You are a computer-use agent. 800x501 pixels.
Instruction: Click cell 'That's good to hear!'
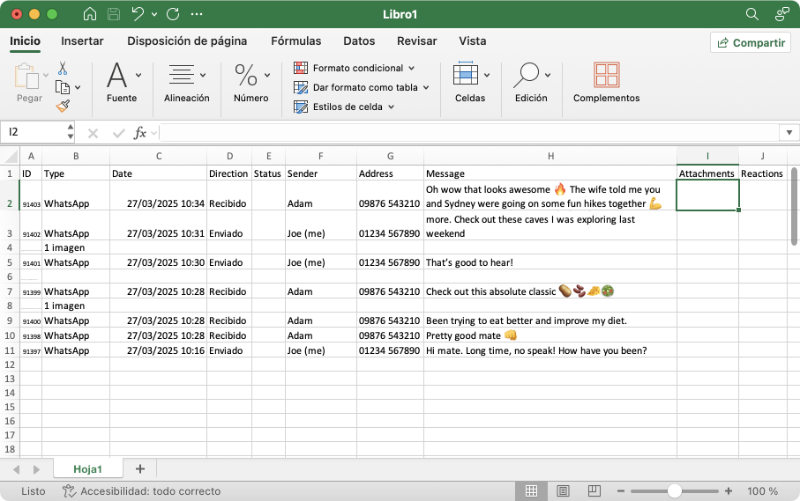(550, 262)
